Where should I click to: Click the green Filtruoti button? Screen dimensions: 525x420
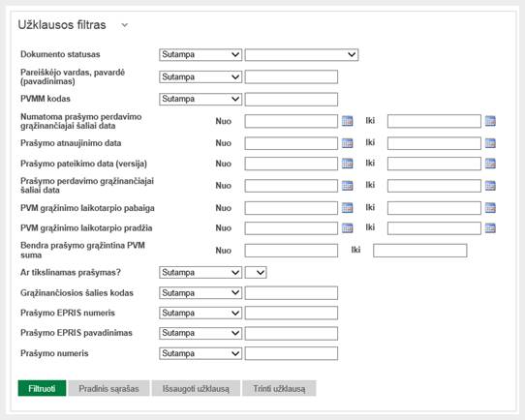click(42, 389)
